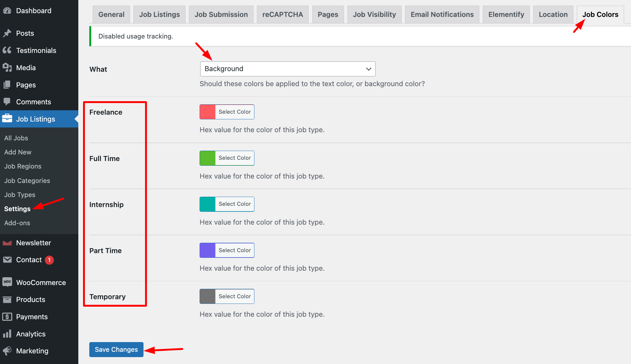View Analytics using the bar chart icon

[8, 334]
